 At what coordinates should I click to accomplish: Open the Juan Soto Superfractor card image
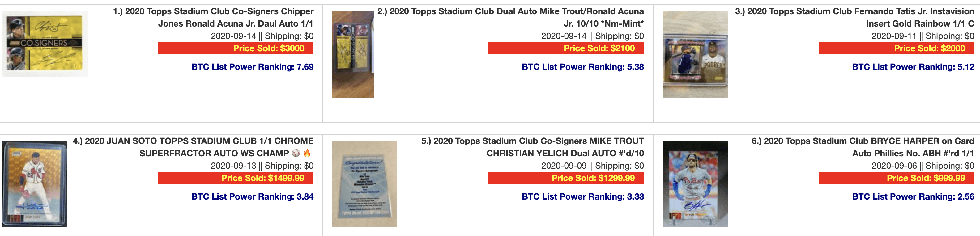(34, 184)
